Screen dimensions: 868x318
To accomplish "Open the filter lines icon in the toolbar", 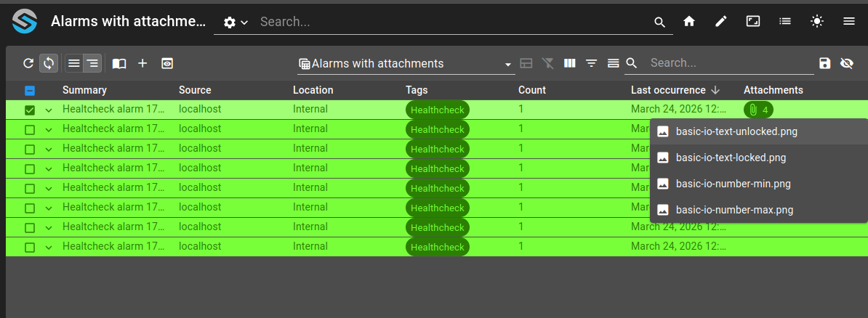I will [591, 64].
